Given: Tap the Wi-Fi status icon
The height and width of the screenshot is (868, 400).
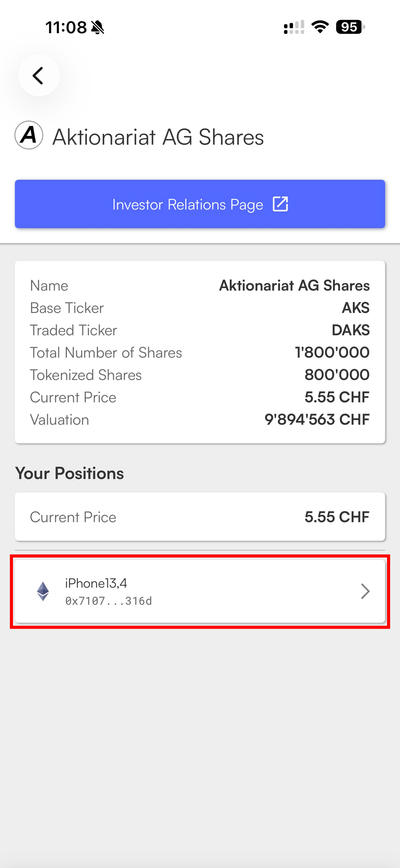Looking at the screenshot, I should click(x=320, y=27).
